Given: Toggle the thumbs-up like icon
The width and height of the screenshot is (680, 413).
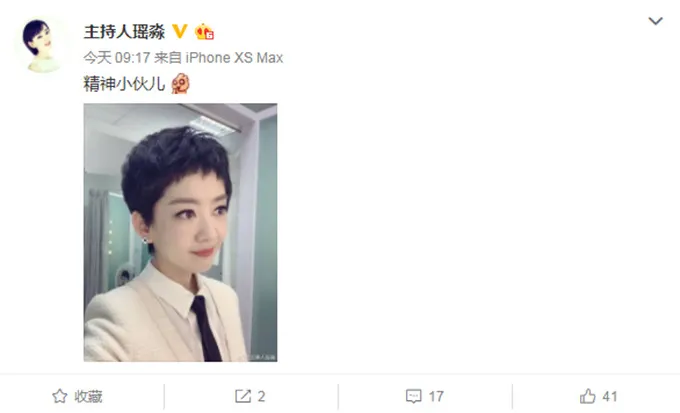Looking at the screenshot, I should [x=588, y=396].
